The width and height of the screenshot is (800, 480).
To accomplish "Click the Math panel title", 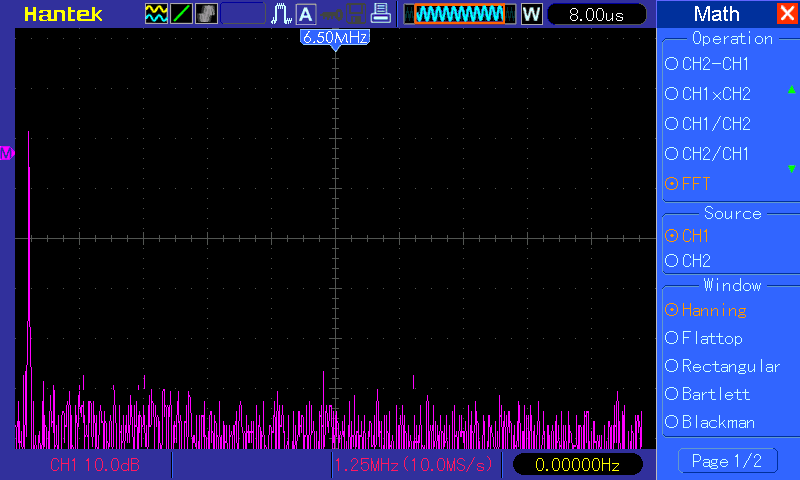I will (x=716, y=14).
